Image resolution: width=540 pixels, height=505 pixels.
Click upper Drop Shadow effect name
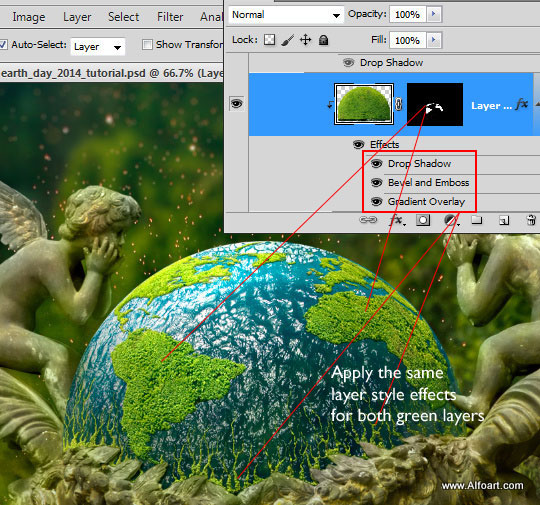(391, 63)
